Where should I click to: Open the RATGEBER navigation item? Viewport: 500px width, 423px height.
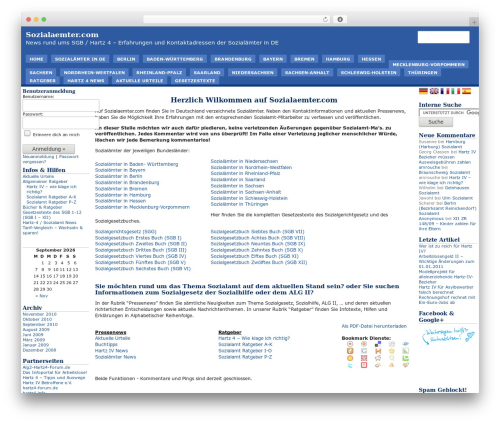click(42, 81)
